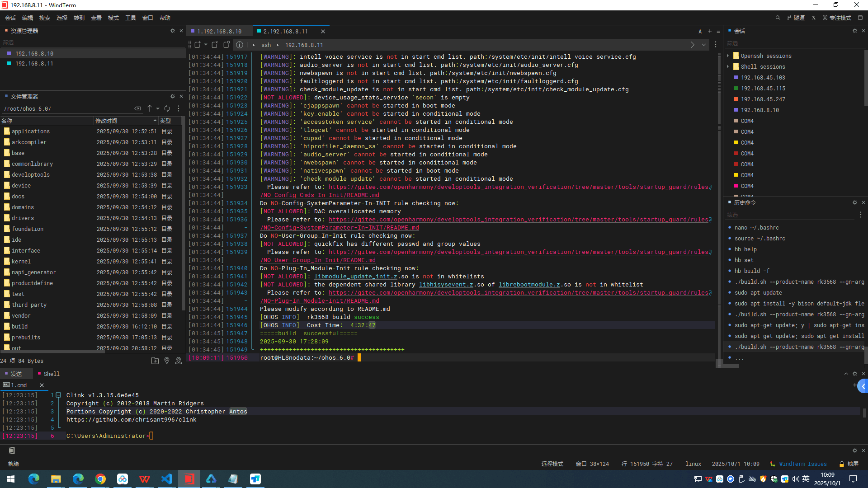
Task: Expand the Shell sessions folder
Action: click(728, 67)
